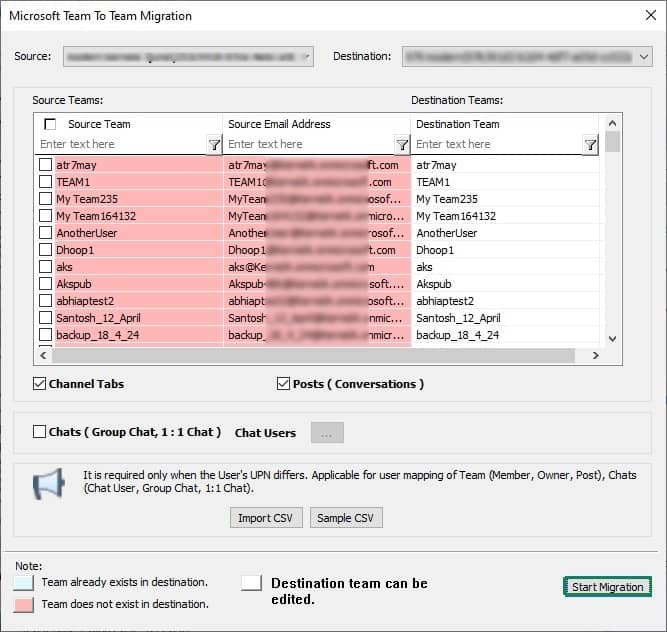Check the Dhoop1 row checkbox
Screen dimensions: 667x632
46,250
